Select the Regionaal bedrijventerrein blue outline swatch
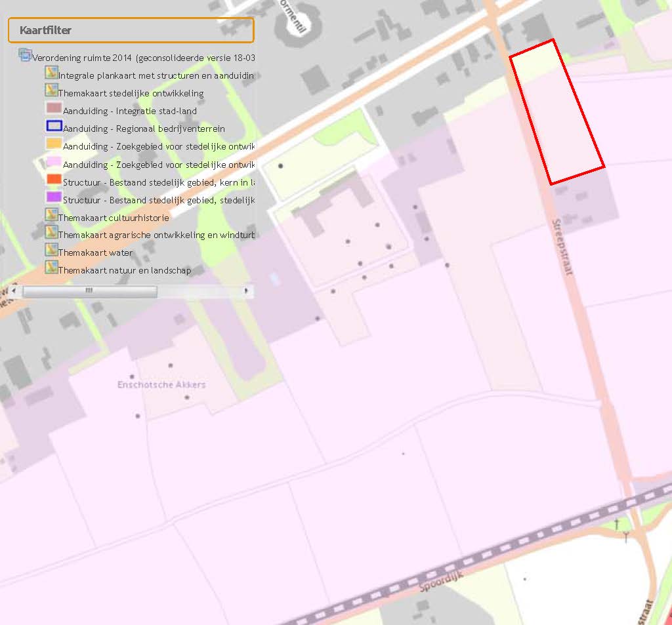 pos(54,125)
